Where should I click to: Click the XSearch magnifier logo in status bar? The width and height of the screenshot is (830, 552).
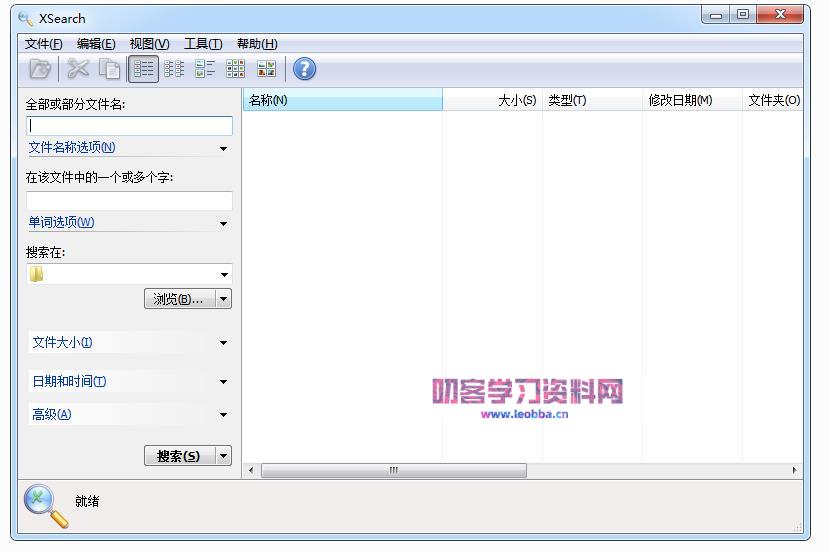tap(46, 505)
